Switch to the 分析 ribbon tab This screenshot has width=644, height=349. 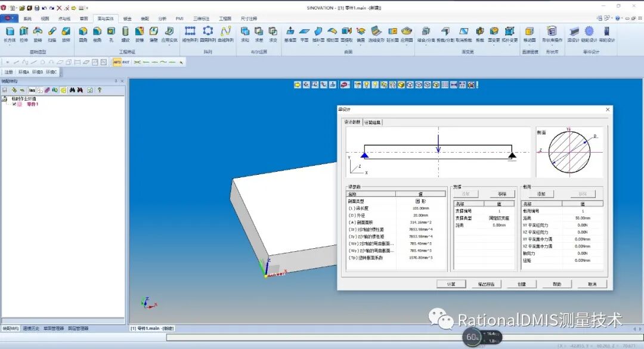click(162, 18)
